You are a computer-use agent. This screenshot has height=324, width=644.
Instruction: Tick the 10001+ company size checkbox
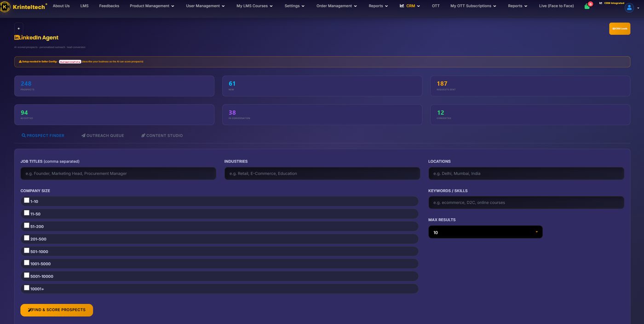coord(27,288)
